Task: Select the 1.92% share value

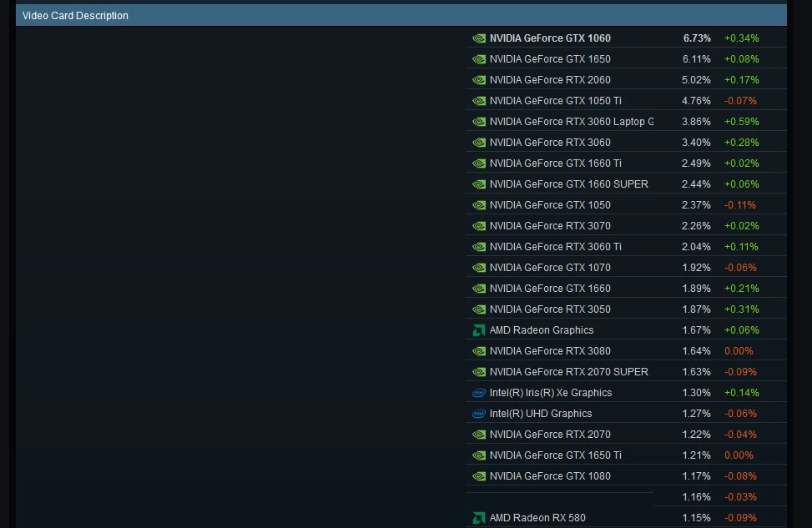Action: click(x=697, y=268)
